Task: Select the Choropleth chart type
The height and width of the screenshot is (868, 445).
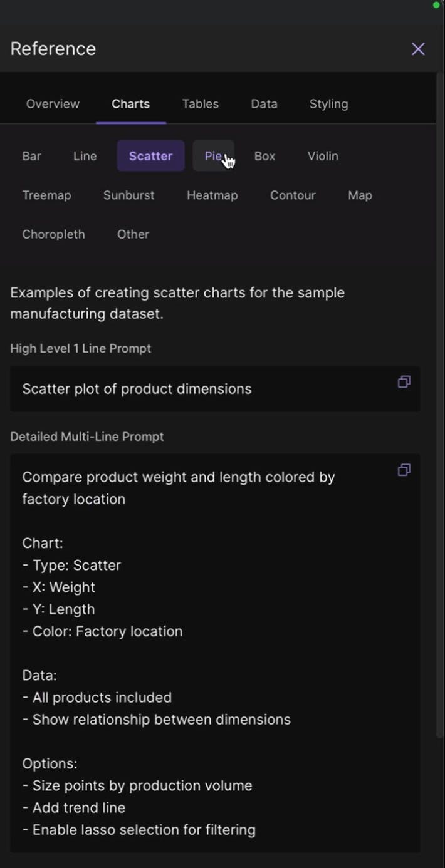Action: (53, 234)
